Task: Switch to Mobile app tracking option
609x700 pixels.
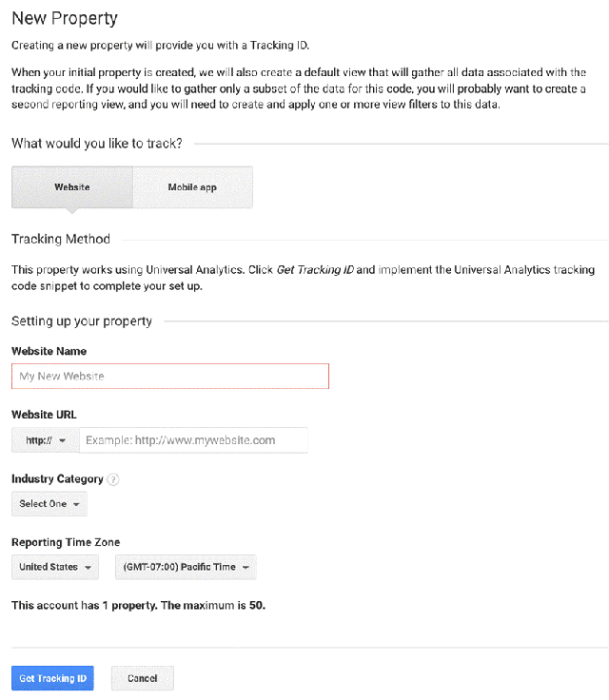Action: point(192,187)
